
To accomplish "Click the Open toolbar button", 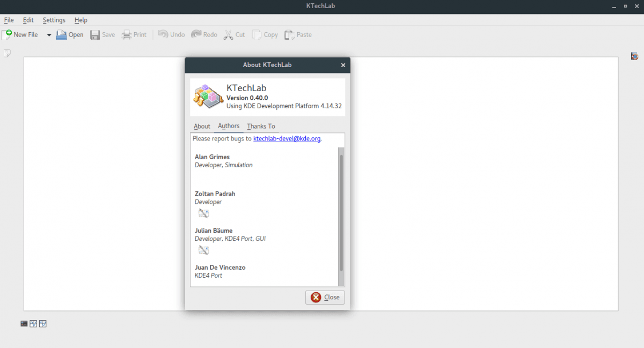I will (70, 34).
